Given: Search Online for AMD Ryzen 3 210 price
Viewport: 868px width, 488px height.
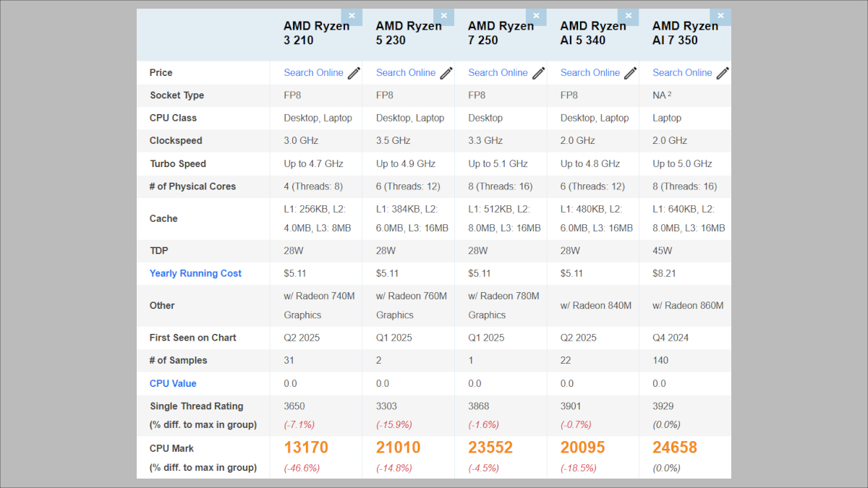Looking at the screenshot, I should coord(313,72).
